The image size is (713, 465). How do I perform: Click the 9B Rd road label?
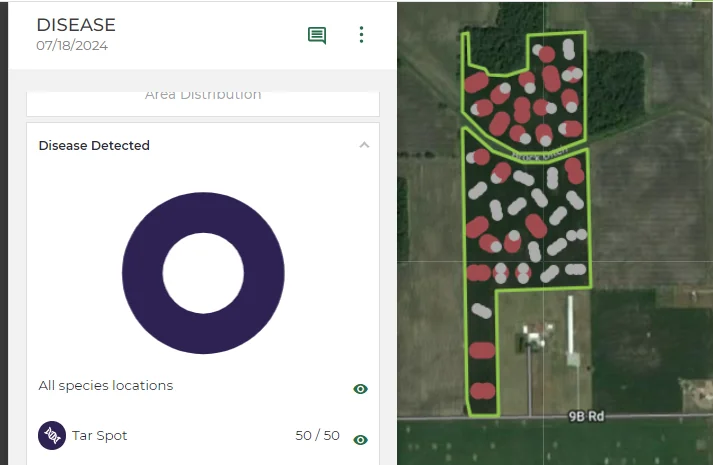[586, 416]
